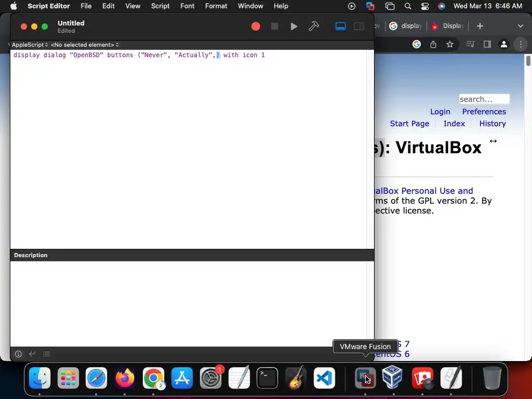
Task: Open the Trash in the Dock
Action: pos(492,378)
